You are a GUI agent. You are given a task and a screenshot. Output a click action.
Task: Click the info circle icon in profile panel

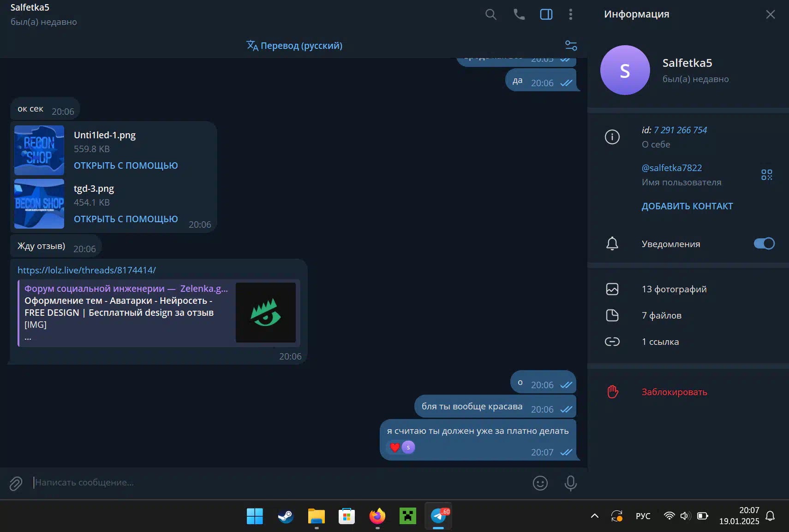click(x=612, y=137)
